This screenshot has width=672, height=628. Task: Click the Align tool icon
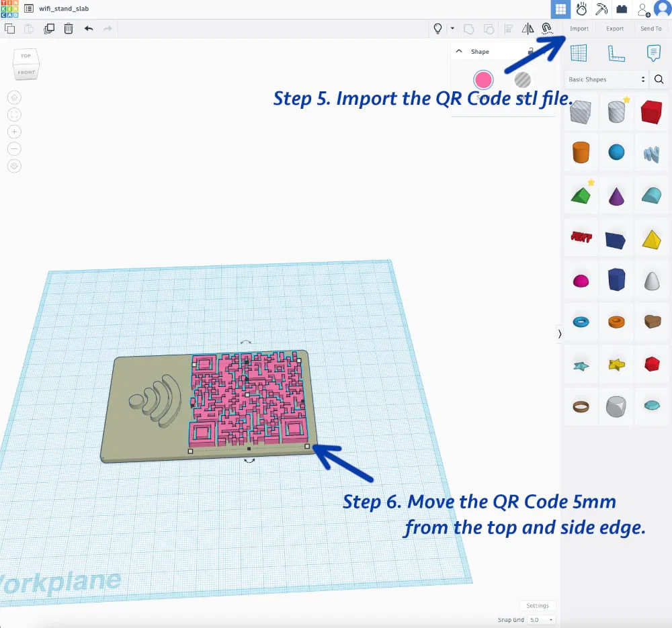[509, 29]
